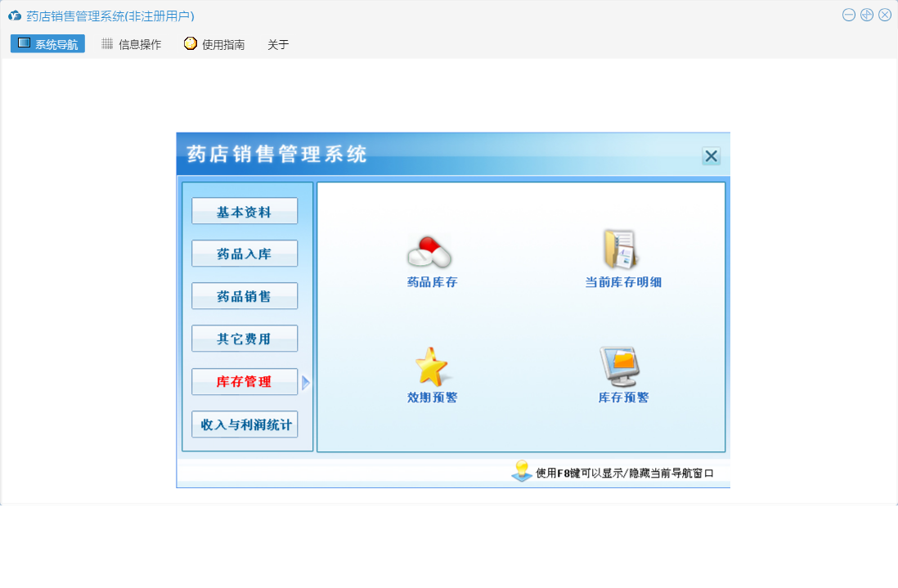Open the 药品库存 pill icon
898x588 pixels.
tap(429, 252)
